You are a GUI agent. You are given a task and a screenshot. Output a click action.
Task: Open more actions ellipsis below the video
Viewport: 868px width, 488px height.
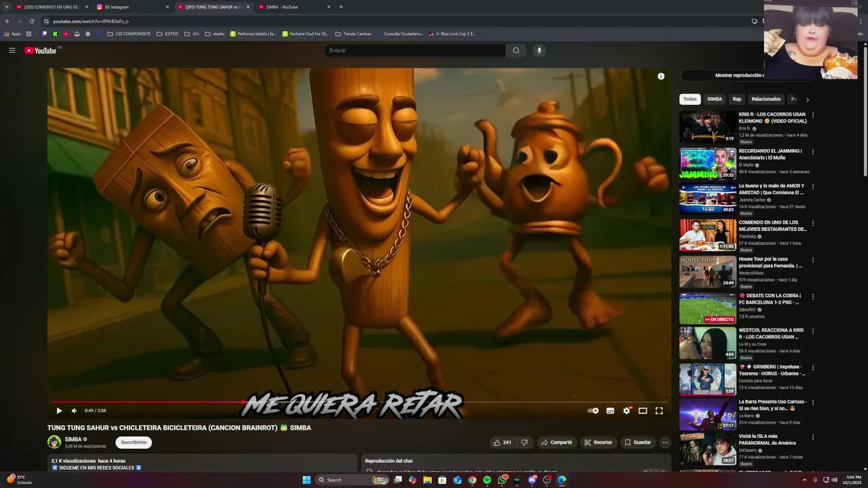pos(665,443)
